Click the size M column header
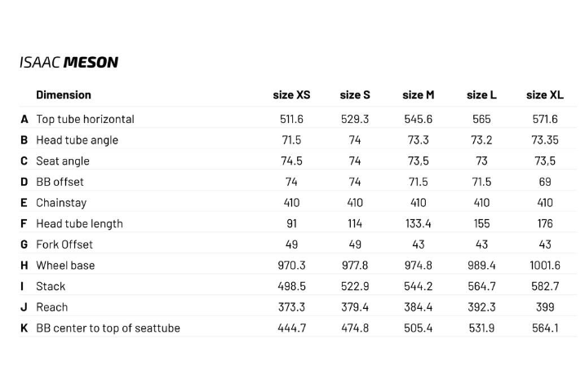585x392 pixels. [x=418, y=95]
